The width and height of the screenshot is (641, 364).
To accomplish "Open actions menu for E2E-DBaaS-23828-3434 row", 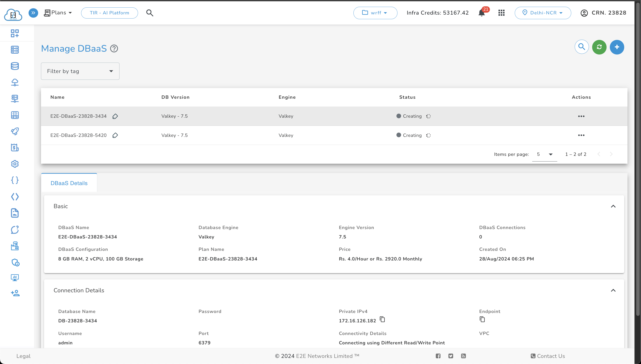I will [x=581, y=116].
